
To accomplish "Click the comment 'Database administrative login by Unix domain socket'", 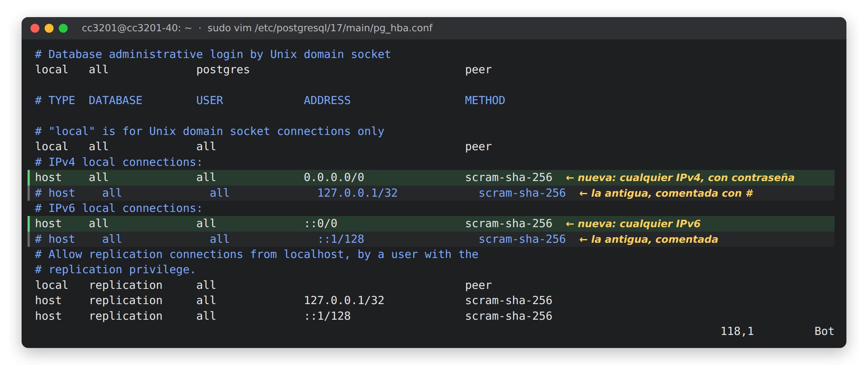I will (x=213, y=54).
